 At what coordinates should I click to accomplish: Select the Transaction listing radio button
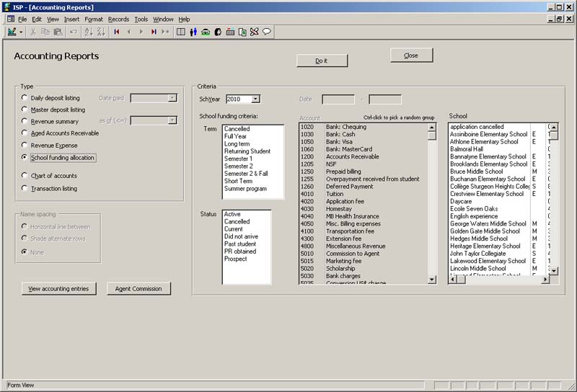25,189
